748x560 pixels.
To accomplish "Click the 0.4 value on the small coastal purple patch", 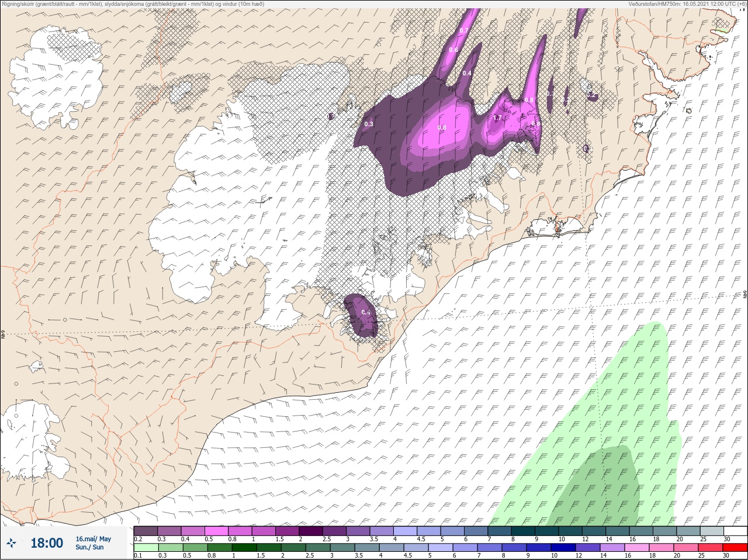I will [366, 312].
